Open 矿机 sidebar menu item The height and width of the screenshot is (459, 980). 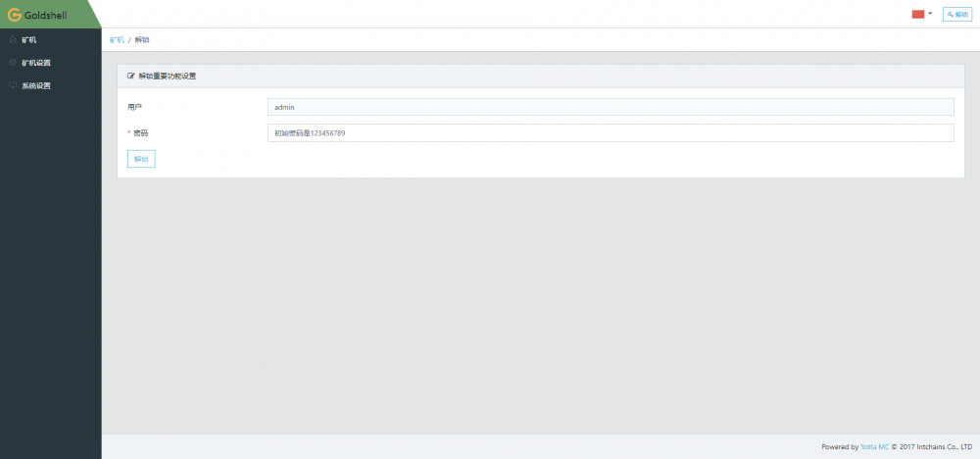tap(51, 40)
